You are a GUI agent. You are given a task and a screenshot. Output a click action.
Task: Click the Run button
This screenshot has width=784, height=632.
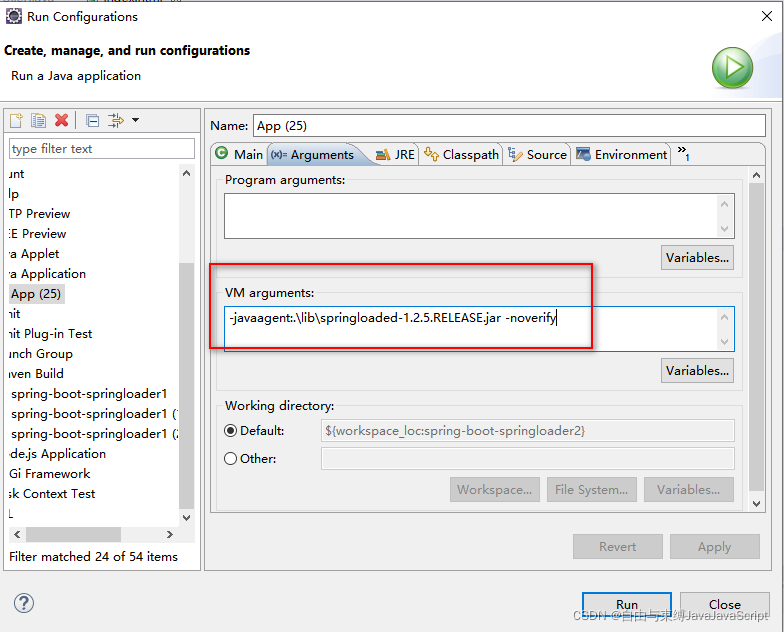626,604
